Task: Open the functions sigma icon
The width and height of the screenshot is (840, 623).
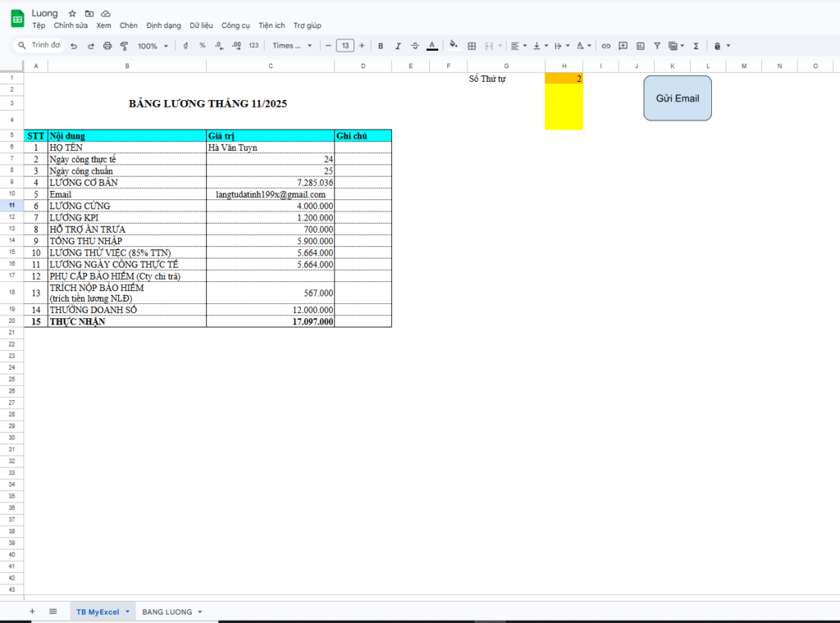Action: (x=696, y=46)
